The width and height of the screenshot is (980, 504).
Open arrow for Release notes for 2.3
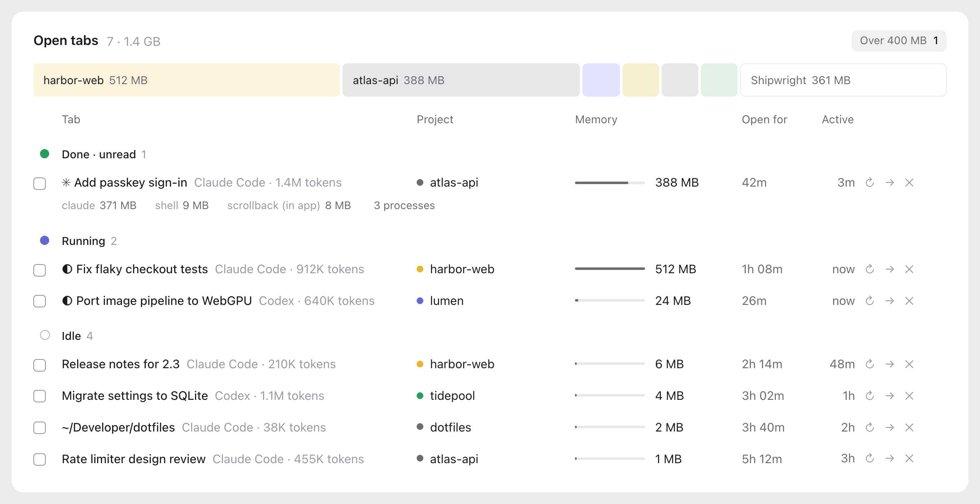(x=890, y=364)
